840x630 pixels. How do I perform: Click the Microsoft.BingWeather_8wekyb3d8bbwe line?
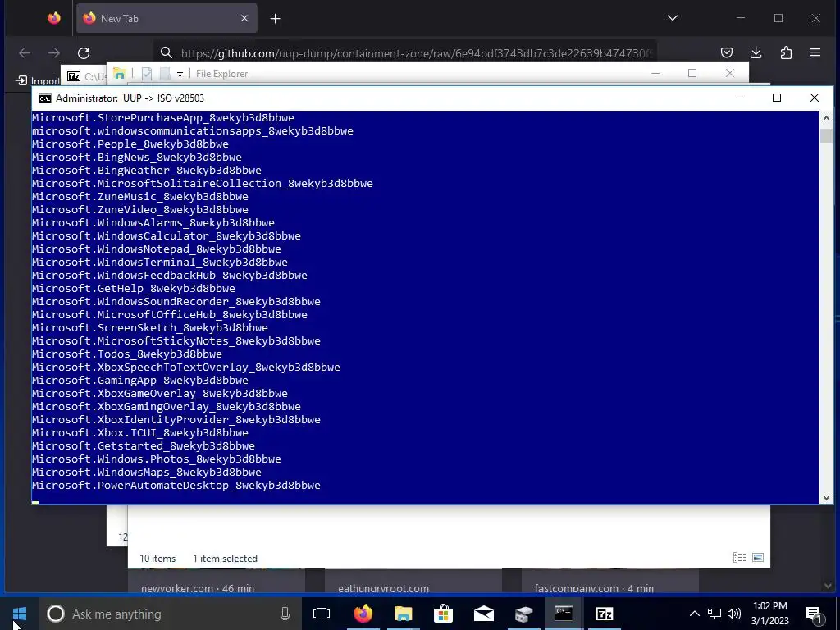146,171
